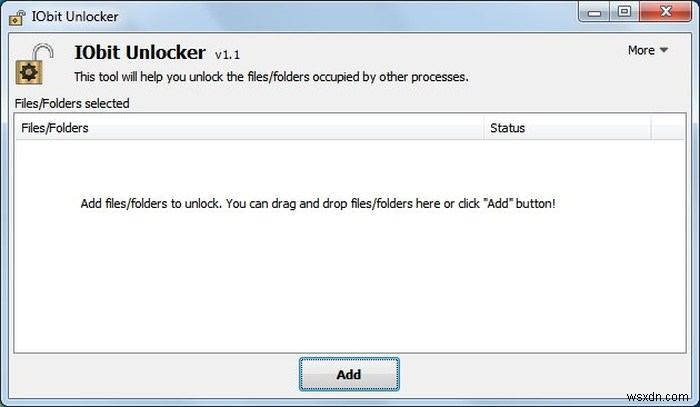Open the More dropdown menu
The height and width of the screenshot is (407, 700).
click(x=641, y=50)
